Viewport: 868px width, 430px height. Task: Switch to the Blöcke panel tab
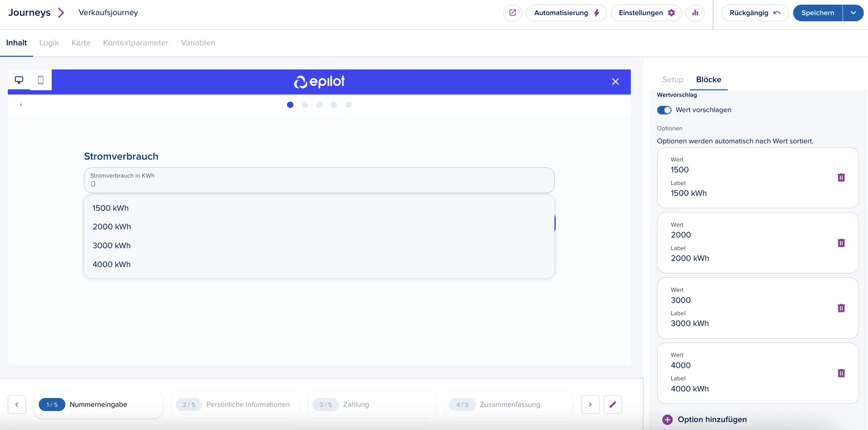[709, 79]
